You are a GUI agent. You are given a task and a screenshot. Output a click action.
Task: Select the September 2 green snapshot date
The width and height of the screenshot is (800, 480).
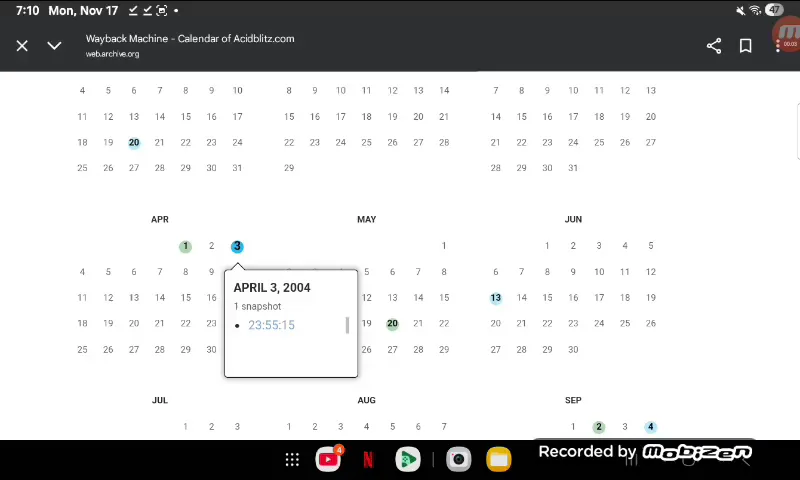(599, 427)
